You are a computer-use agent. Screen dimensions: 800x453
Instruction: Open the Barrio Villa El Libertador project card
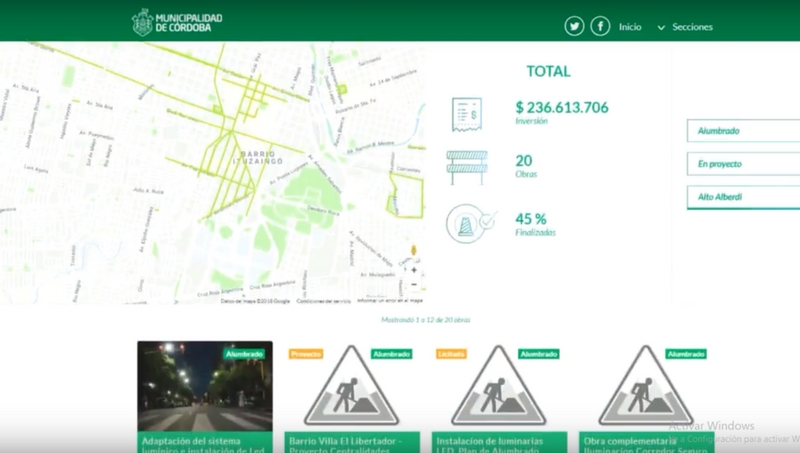[351, 395]
